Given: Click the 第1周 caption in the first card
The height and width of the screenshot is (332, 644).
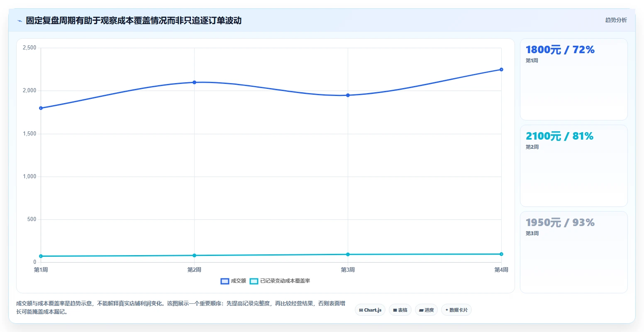Looking at the screenshot, I should coord(532,61).
